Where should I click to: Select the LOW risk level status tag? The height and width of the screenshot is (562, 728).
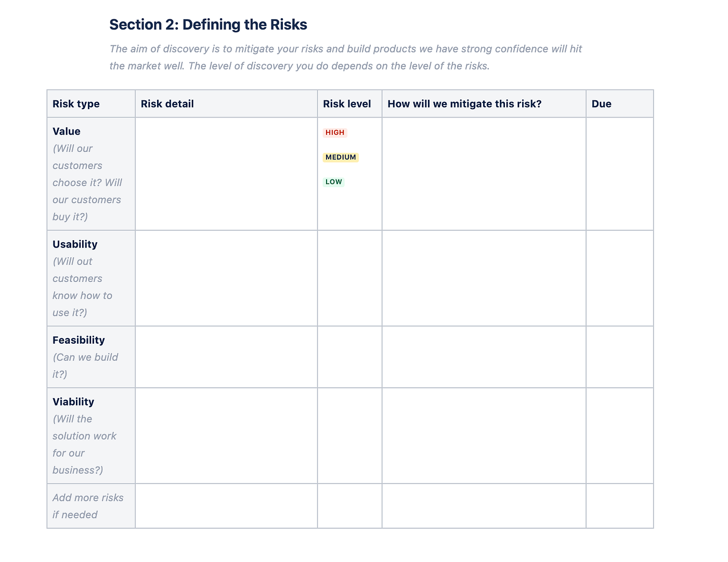tap(334, 182)
